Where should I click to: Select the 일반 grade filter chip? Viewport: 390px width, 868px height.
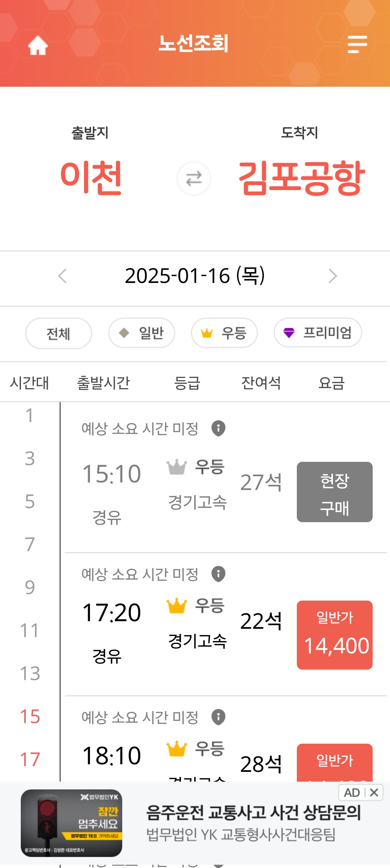[x=142, y=333]
